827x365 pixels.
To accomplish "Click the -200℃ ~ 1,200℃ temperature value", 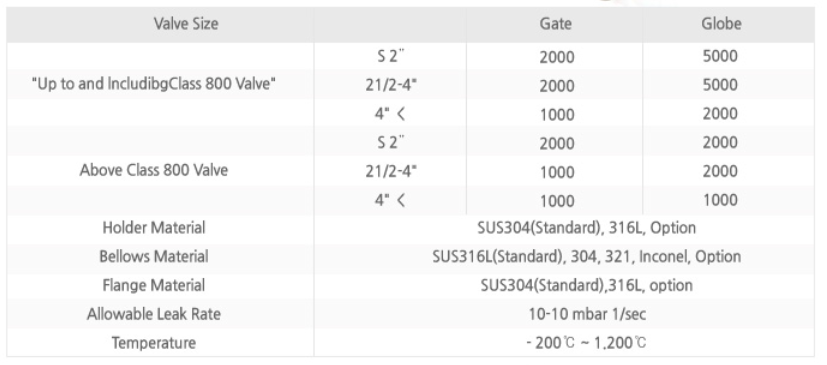I will pyautogui.click(x=585, y=343).
